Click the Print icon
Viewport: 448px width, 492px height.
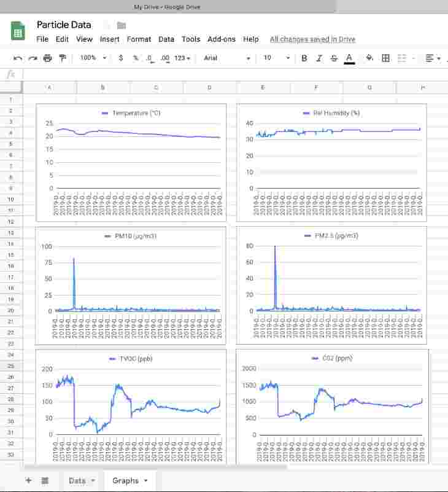pos(48,58)
